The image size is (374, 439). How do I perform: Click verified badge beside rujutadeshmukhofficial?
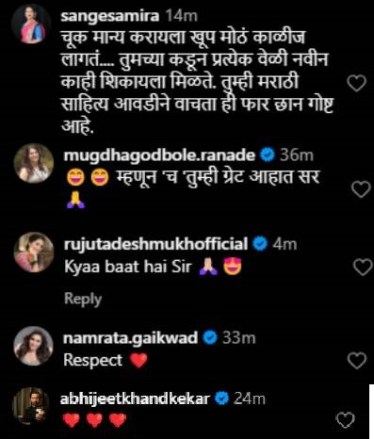coord(260,244)
